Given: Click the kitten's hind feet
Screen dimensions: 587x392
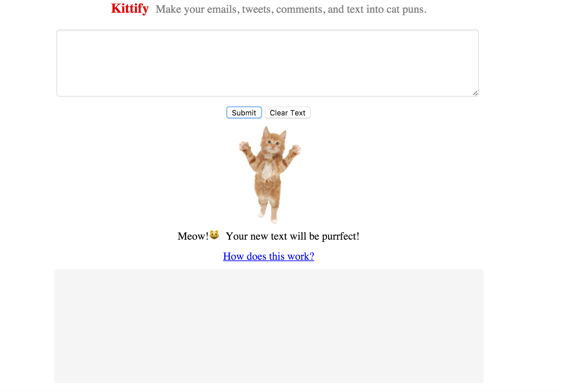Looking at the screenshot, I should (268, 216).
